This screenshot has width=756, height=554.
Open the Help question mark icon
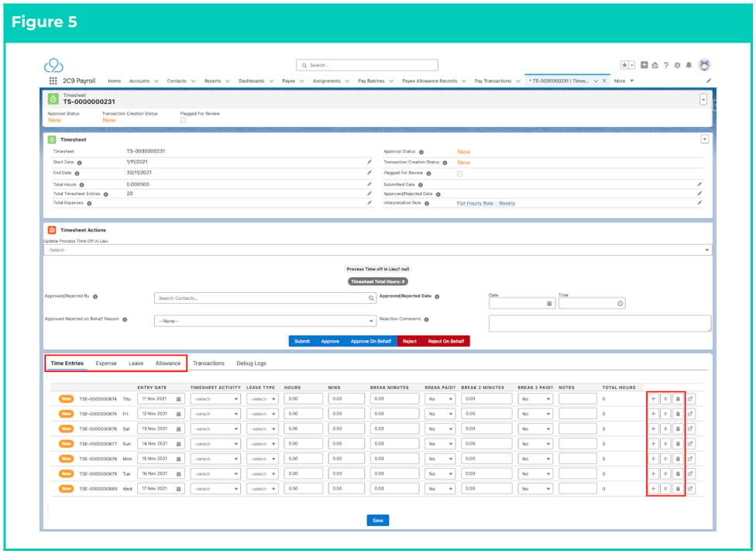click(666, 65)
